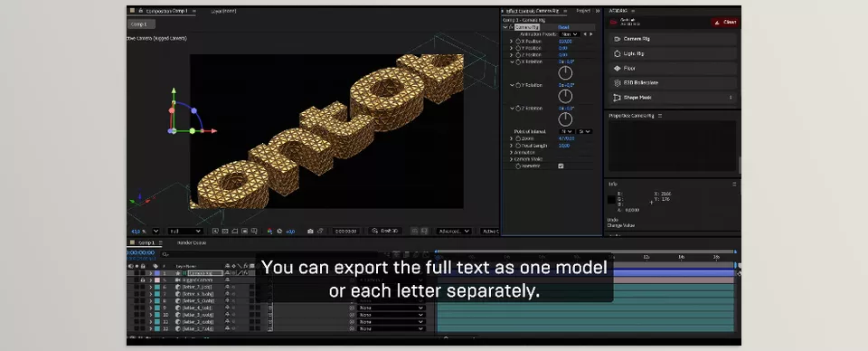Toggle the Zoom property stopwatch
The width and height of the screenshot is (868, 351).
coord(518,138)
